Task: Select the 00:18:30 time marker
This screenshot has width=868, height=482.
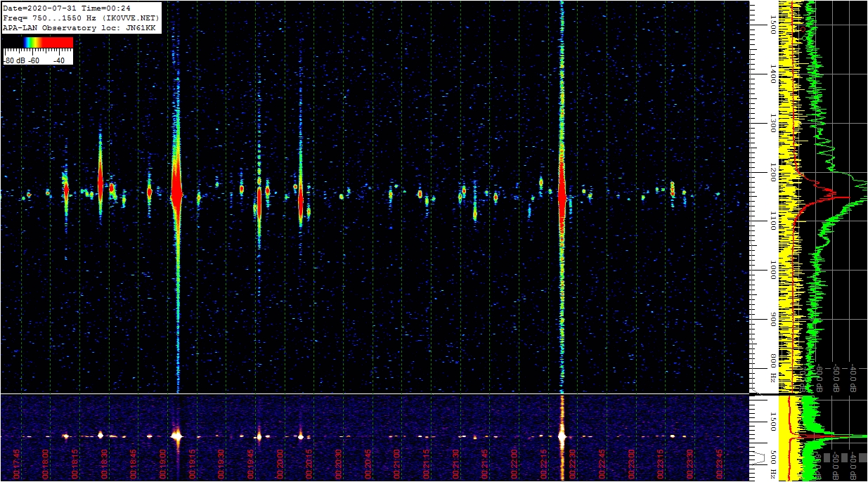Action: pos(103,465)
